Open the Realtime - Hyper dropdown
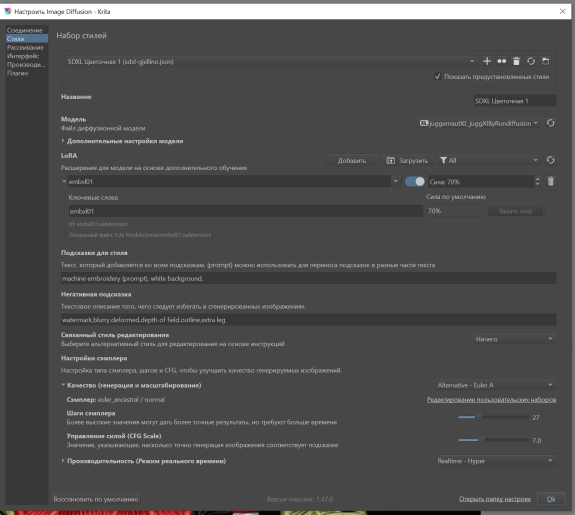Image resolution: width=575 pixels, height=515 pixels. (495, 461)
